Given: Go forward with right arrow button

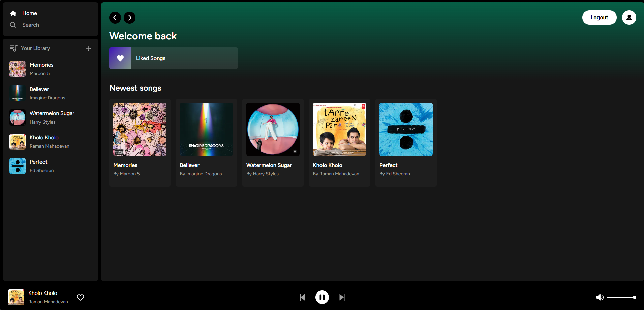Looking at the screenshot, I should pyautogui.click(x=130, y=18).
